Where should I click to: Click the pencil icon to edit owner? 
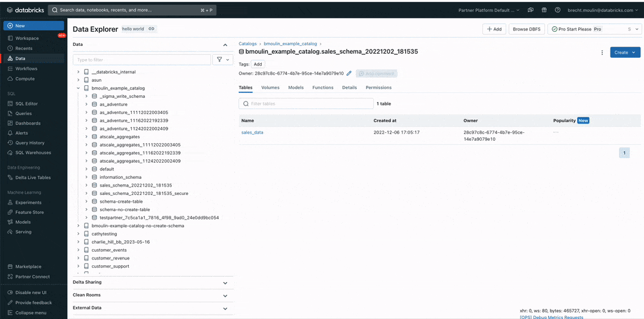(x=349, y=73)
